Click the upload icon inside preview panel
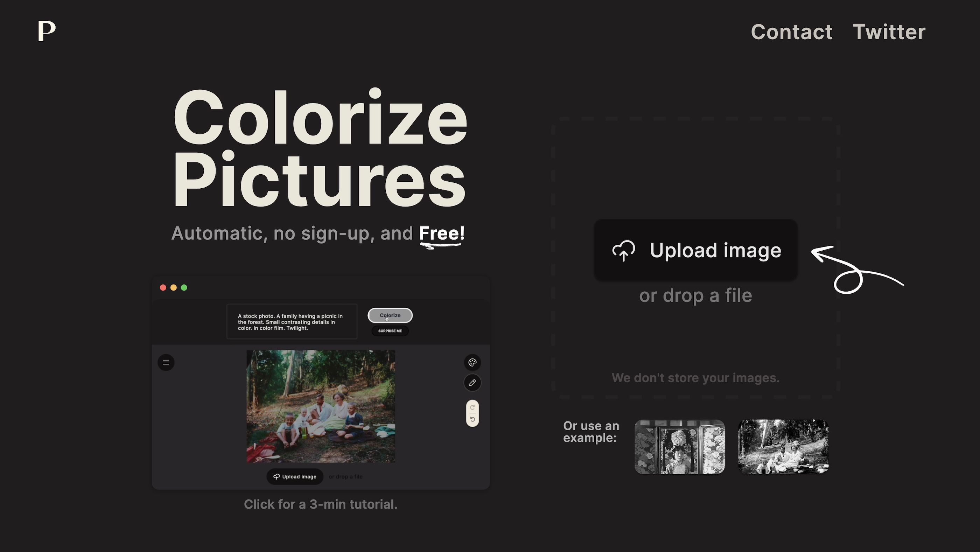980x552 pixels. [x=276, y=476]
